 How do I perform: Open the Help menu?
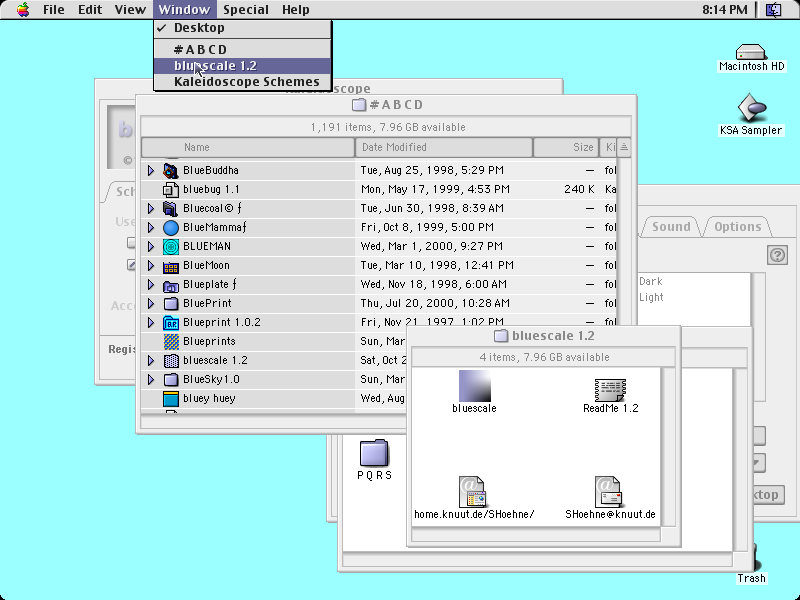tap(295, 10)
